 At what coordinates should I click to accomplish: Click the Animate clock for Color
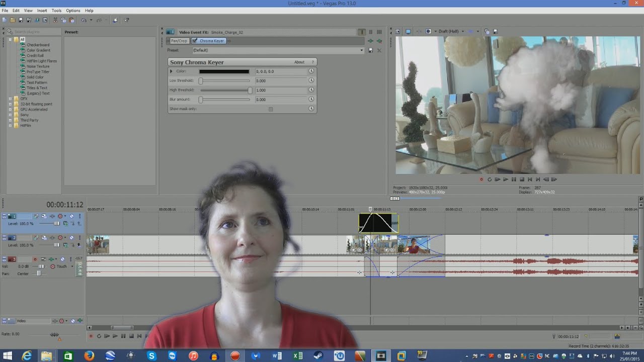tap(311, 71)
